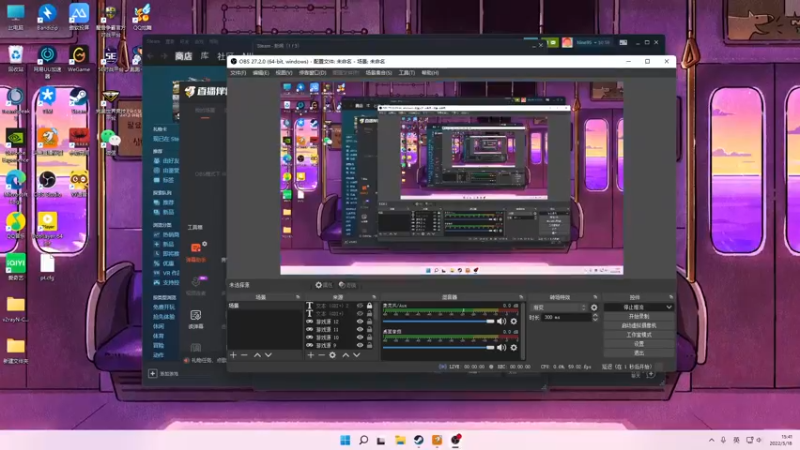The image size is (800, 450).
Task: Toggle lock on 文本 (GDI+) 2 source
Action: pos(369,306)
